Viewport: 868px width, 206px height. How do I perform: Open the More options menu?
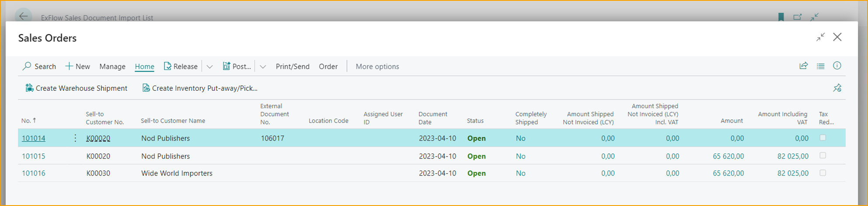click(x=377, y=66)
